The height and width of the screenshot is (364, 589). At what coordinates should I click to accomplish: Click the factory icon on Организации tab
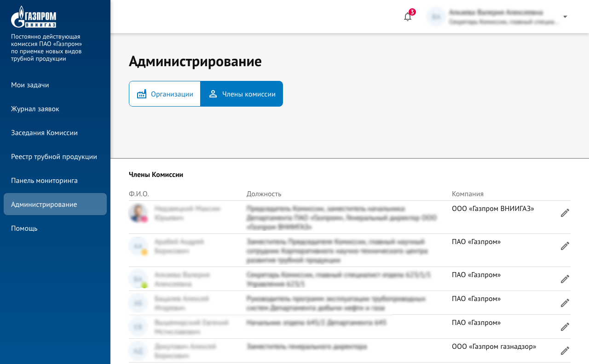tap(142, 94)
